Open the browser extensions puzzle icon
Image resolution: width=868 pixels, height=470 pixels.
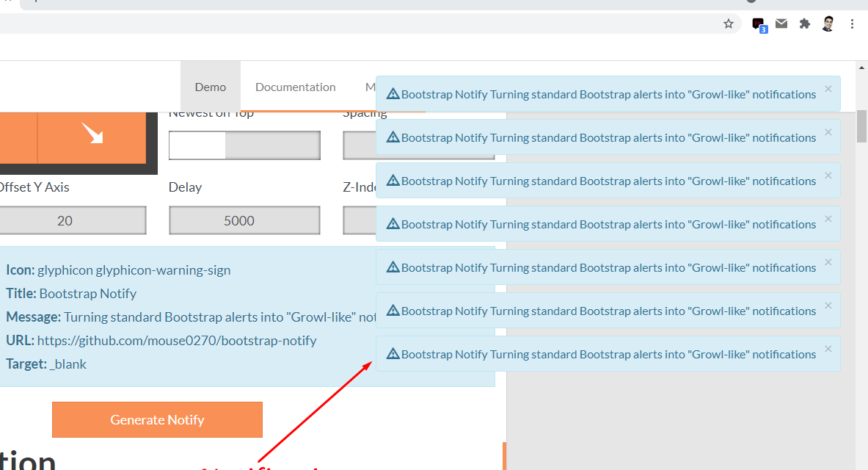(x=804, y=23)
